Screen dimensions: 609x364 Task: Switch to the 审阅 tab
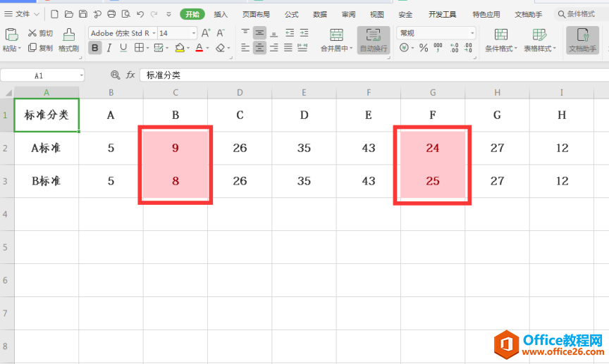[348, 14]
